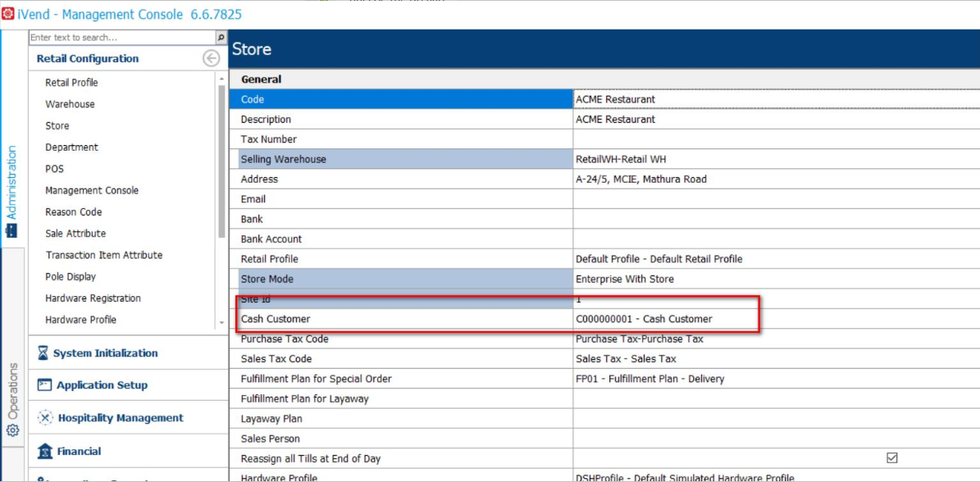Viewport: 980px width, 482px height.
Task: Click the Administration tab icon
Action: (11, 230)
